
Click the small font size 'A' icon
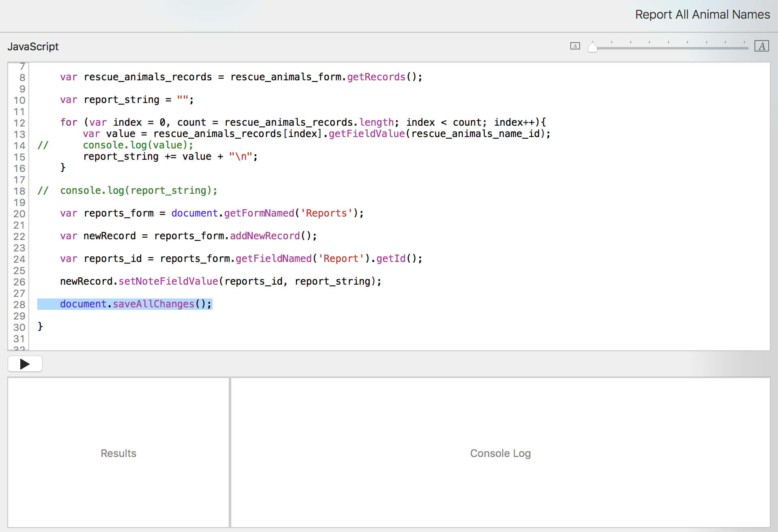point(575,46)
